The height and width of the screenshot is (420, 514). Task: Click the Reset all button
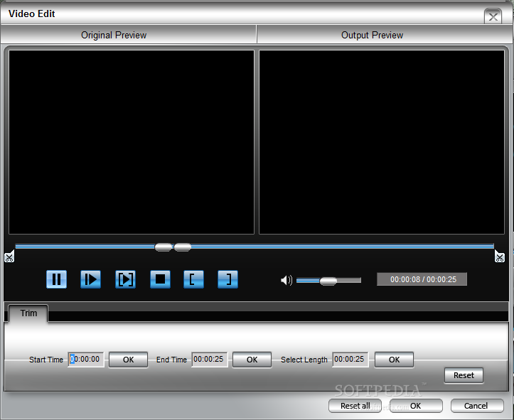[355, 406]
